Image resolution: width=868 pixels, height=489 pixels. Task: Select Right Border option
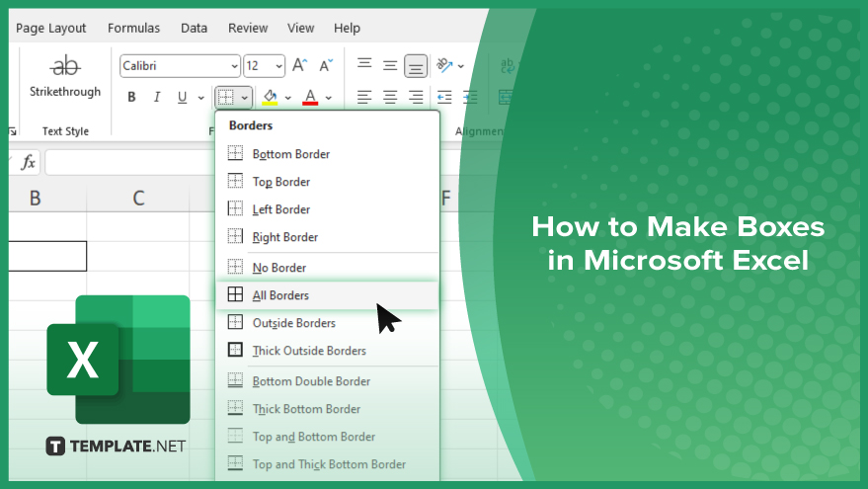pyautogui.click(x=327, y=237)
